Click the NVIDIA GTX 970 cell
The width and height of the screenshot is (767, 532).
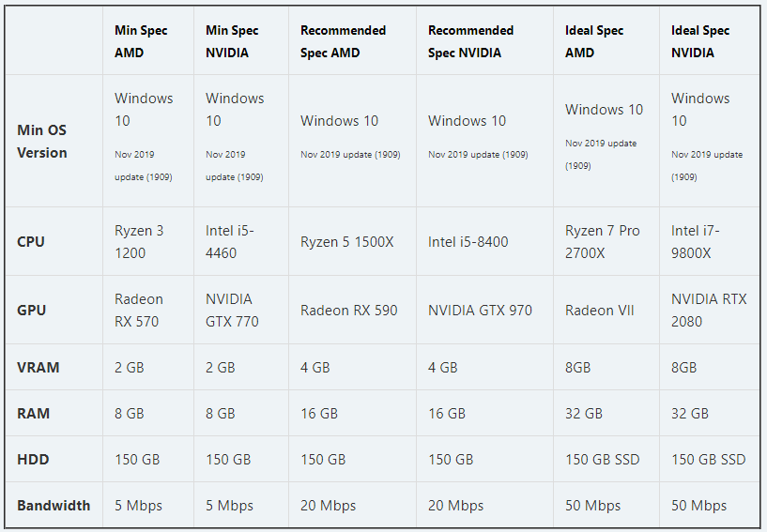click(480, 311)
